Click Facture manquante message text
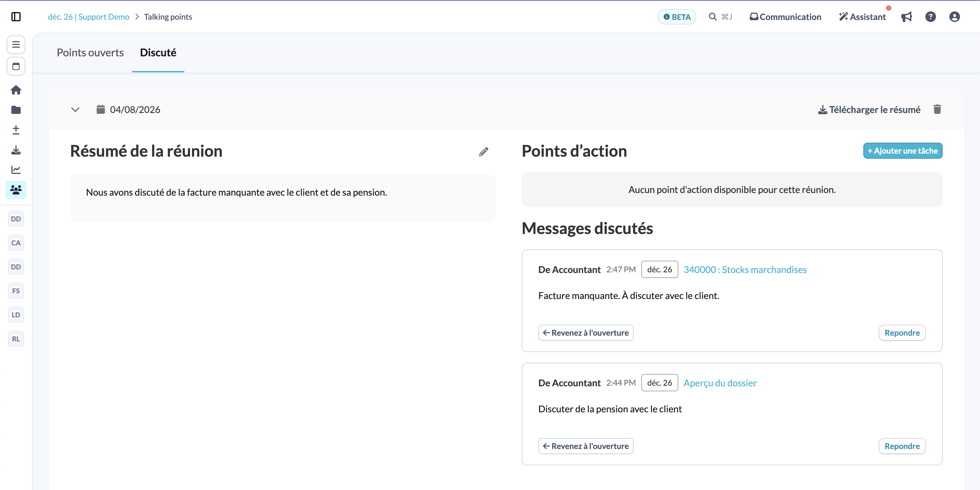This screenshot has height=490, width=980. pyautogui.click(x=628, y=296)
